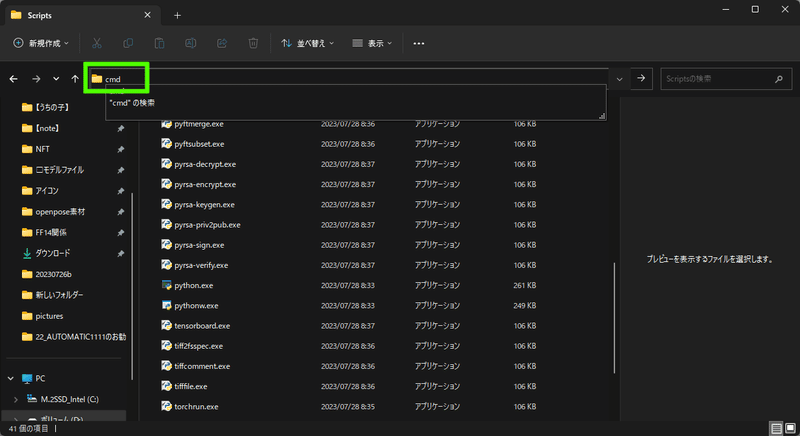
Task: Click the file list vertical scrollbar
Action: pyautogui.click(x=614, y=318)
